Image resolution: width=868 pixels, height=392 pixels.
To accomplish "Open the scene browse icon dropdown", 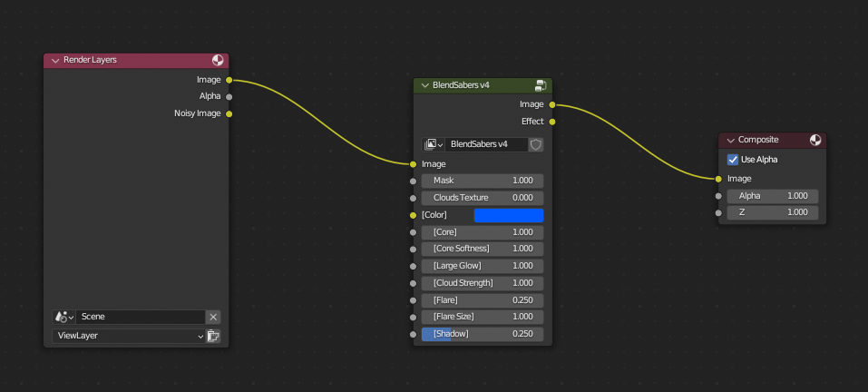I will [63, 318].
